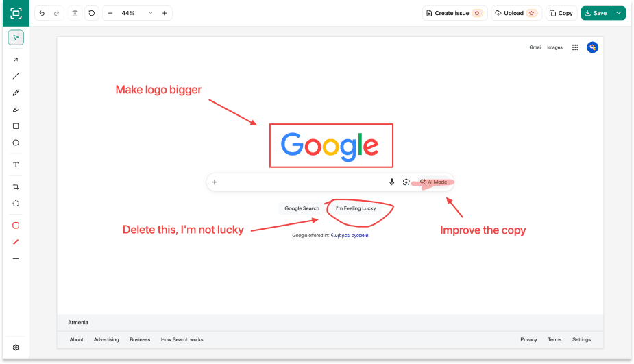The height and width of the screenshot is (364, 634).
Task: Delete selected annotation with trash icon
Action: coord(75,13)
